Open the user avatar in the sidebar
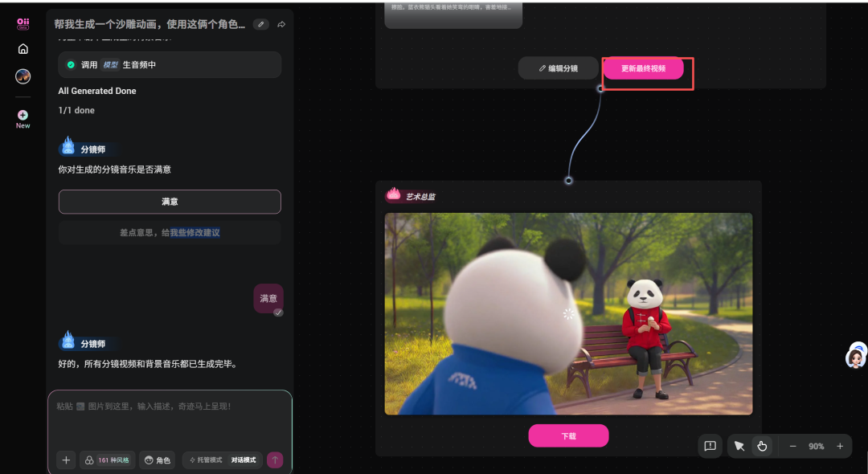868x474 pixels. 23,76
